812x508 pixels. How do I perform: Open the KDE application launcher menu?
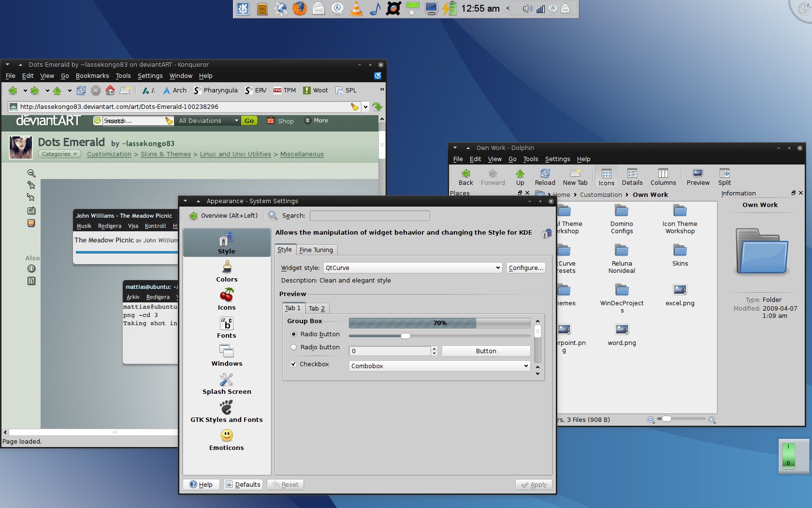coord(243,8)
